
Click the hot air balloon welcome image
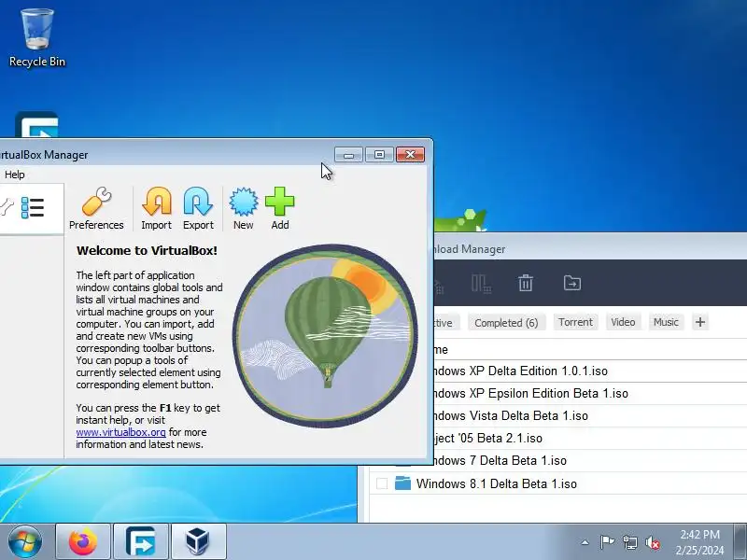[325, 335]
